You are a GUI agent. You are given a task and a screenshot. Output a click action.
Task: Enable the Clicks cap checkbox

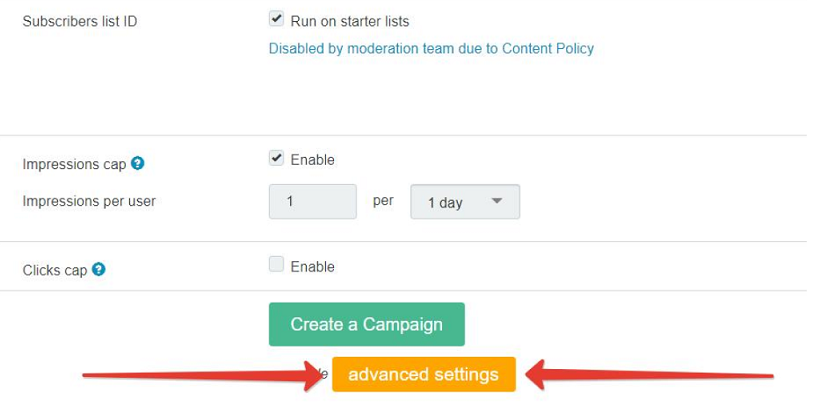click(277, 265)
